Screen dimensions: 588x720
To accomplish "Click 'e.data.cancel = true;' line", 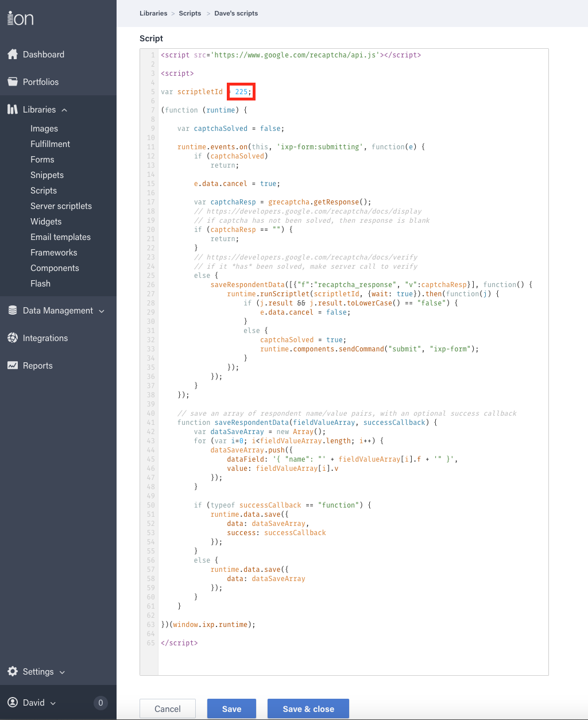I will tap(237, 184).
